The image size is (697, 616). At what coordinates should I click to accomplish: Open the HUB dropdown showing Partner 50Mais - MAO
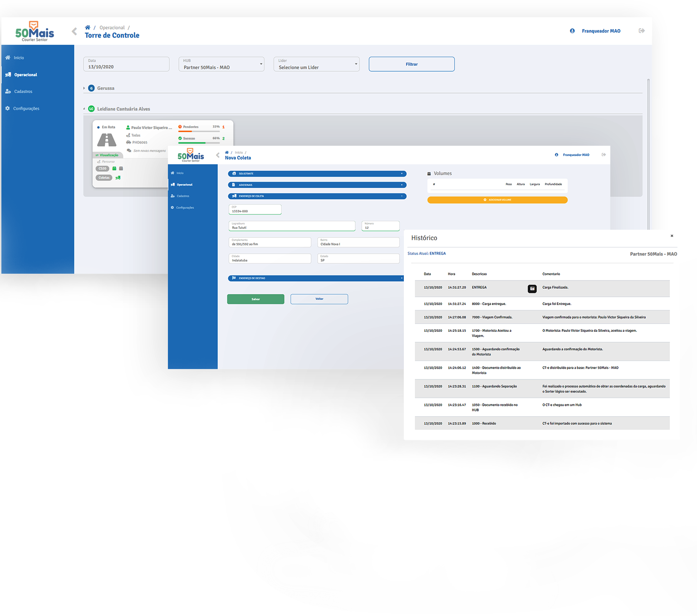point(221,64)
